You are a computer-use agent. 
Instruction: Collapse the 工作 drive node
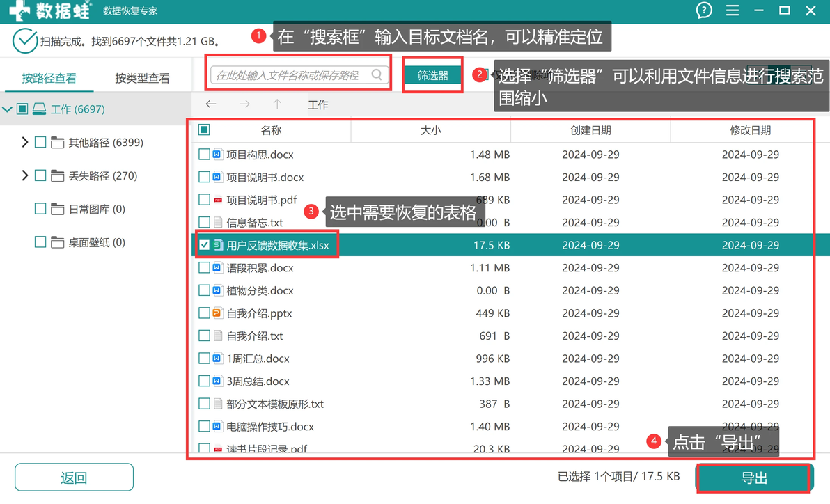tap(7, 109)
